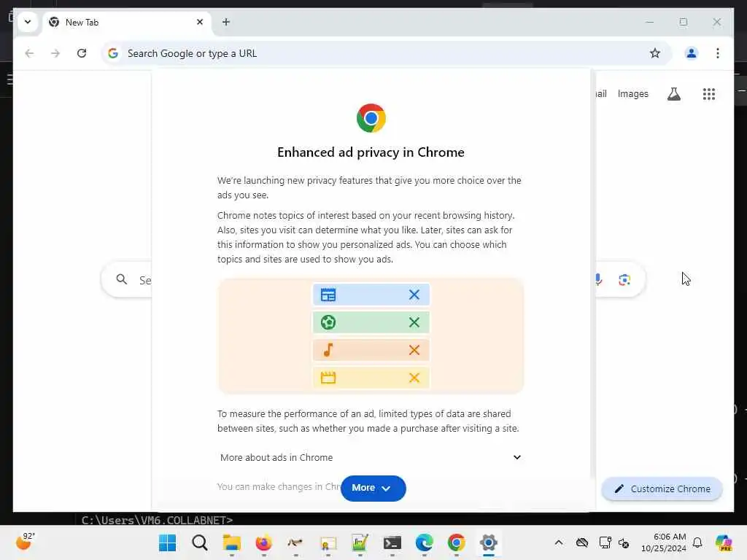The image size is (747, 560).
Task: Open a new tab with the plus button
Action: (226, 22)
